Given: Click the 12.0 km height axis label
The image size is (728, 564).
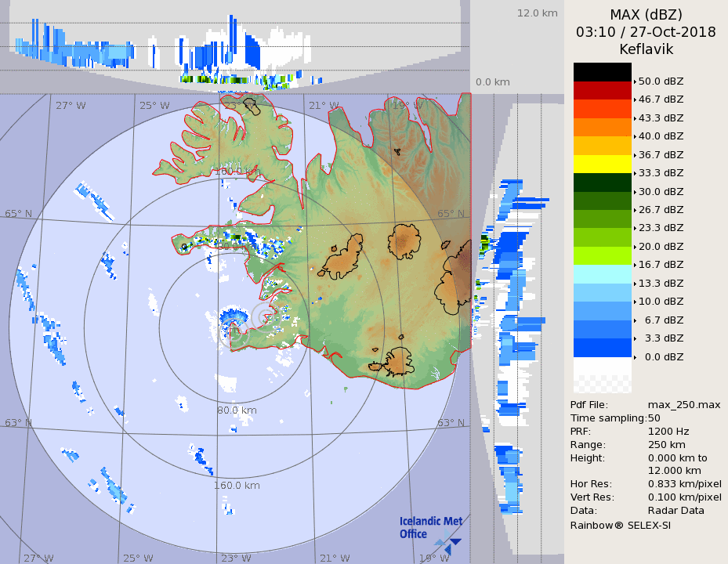Looking at the screenshot, I should [537, 13].
